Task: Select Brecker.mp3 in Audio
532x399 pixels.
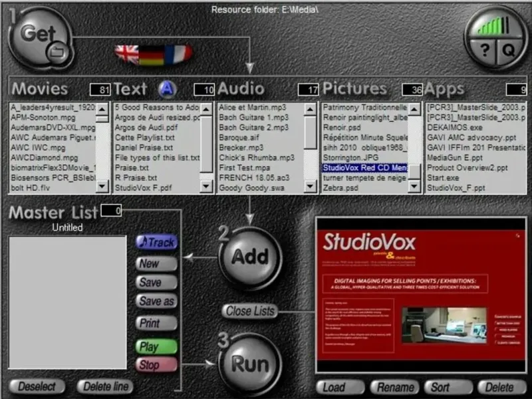Action: (x=241, y=148)
